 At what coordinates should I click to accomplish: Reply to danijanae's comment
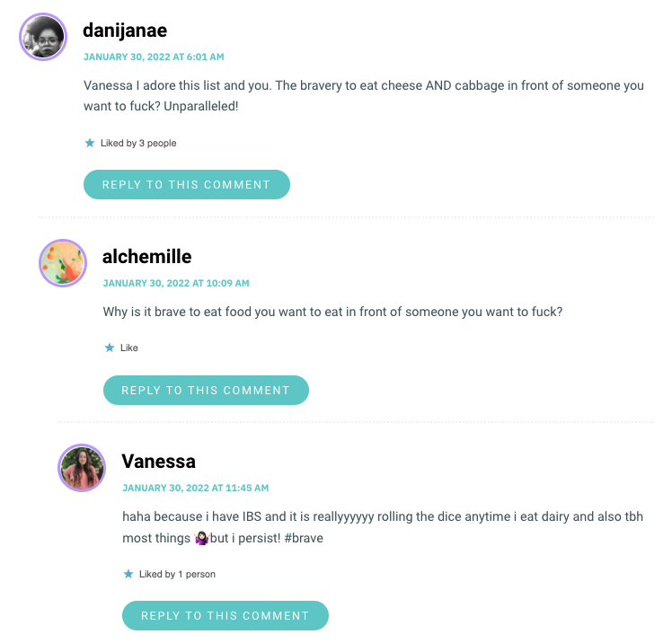tap(187, 185)
